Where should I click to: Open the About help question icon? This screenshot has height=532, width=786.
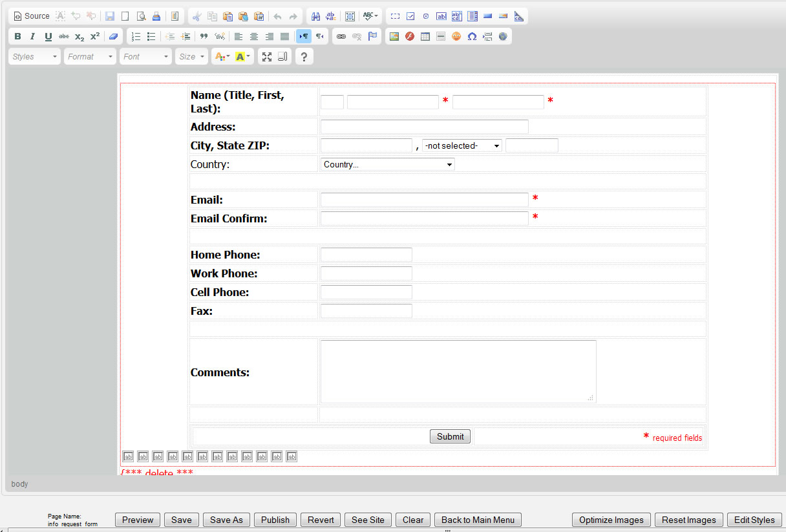304,57
